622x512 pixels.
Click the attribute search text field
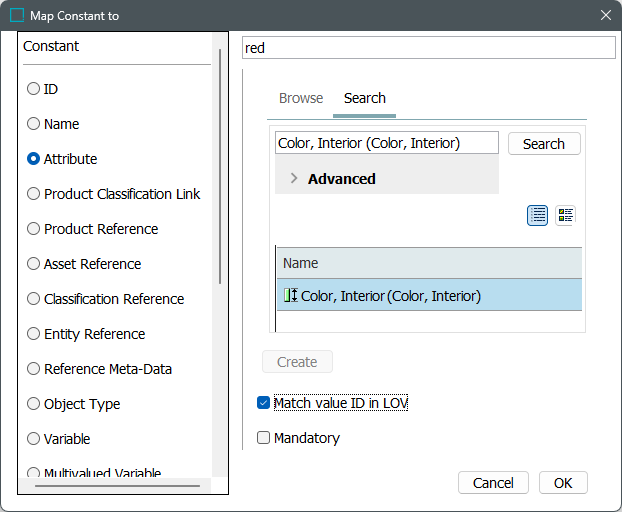pos(387,143)
